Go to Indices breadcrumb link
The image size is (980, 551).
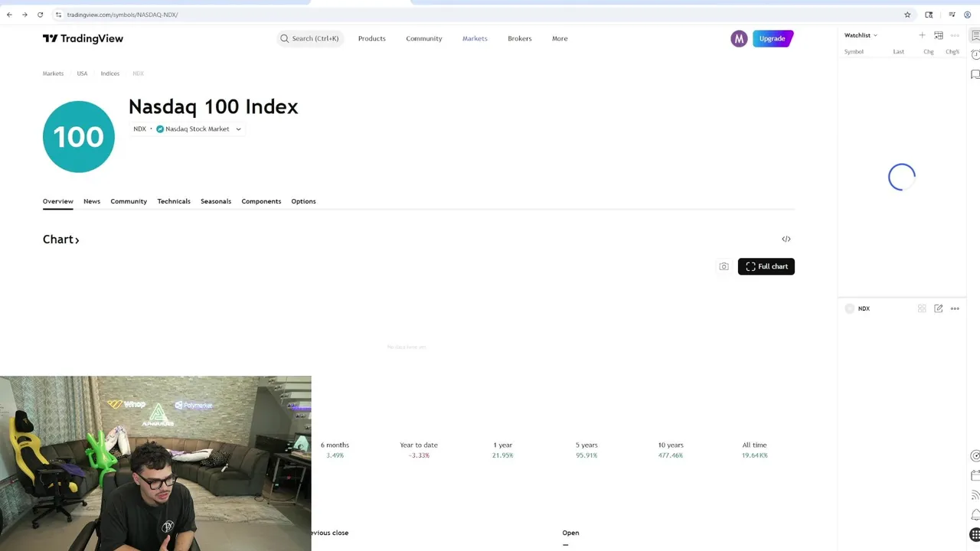click(109, 73)
